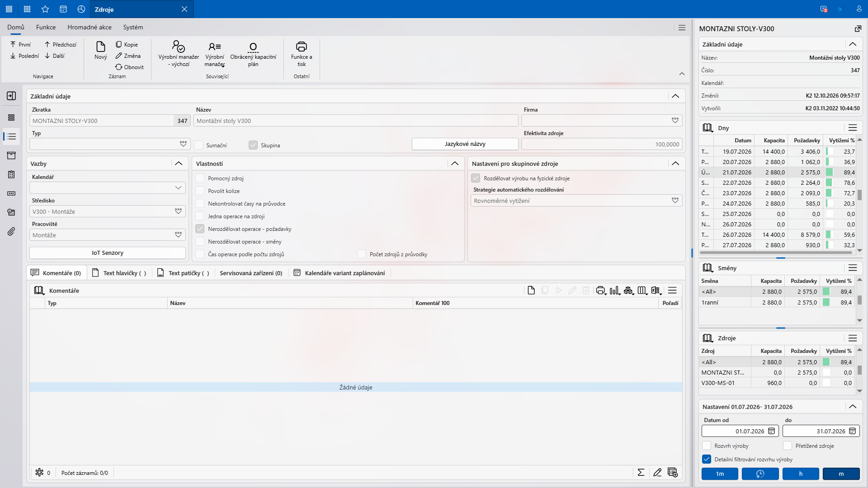Collapse Nastavení pro skupinové zdroje section
Viewport: 868px width, 488px height.
click(675, 164)
